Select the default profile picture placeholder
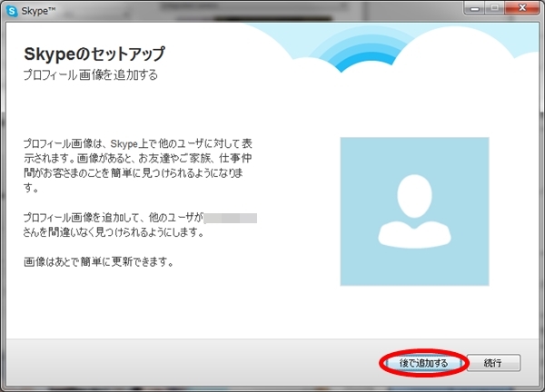 (x=414, y=211)
